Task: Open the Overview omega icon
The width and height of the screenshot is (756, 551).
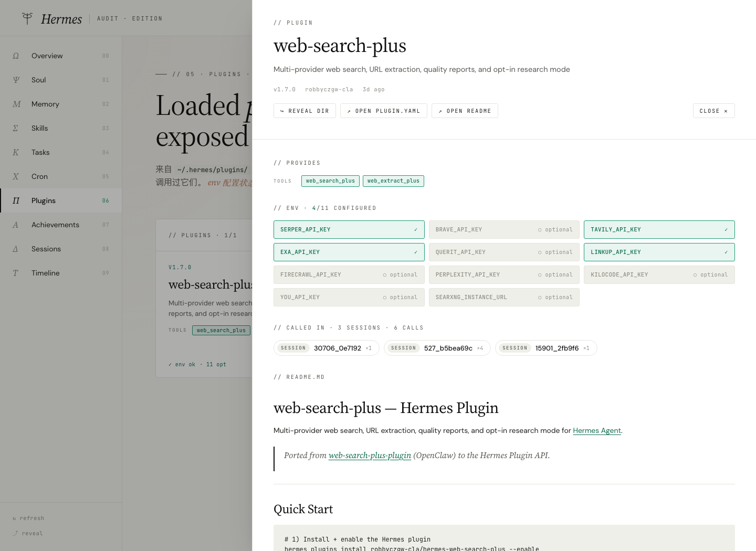Action: pyautogui.click(x=16, y=56)
